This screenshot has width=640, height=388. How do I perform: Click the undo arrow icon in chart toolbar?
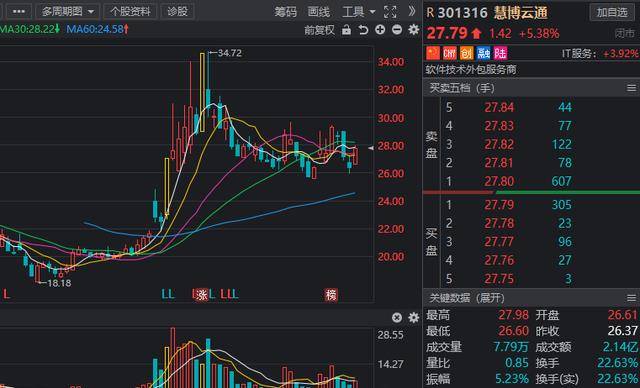(363, 30)
